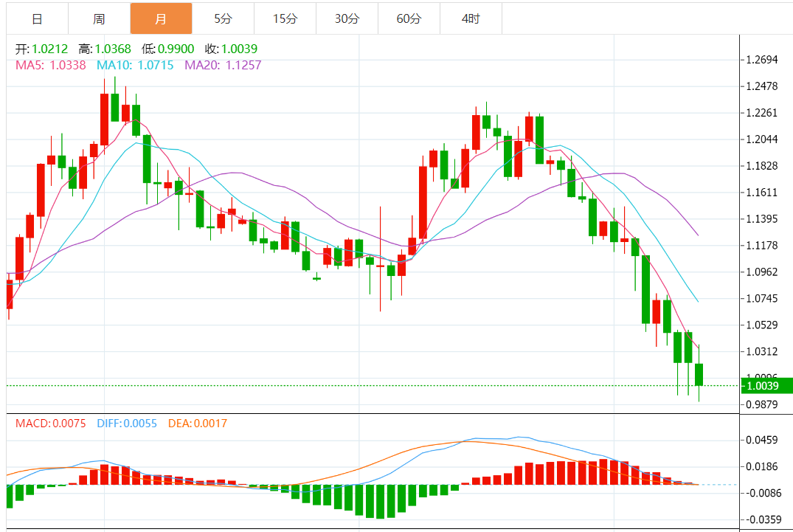Switch to the 日 (daily) chart tab

point(37,18)
